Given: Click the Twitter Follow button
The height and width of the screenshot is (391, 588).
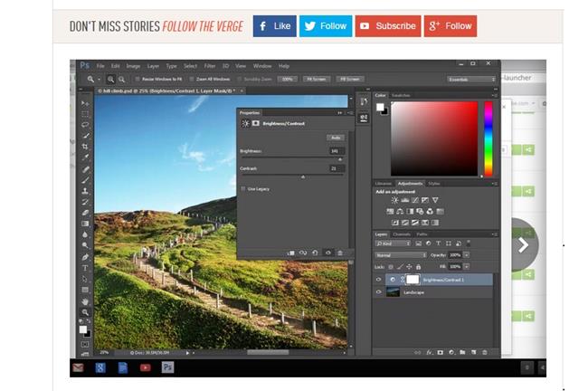Looking at the screenshot, I should point(326,26).
